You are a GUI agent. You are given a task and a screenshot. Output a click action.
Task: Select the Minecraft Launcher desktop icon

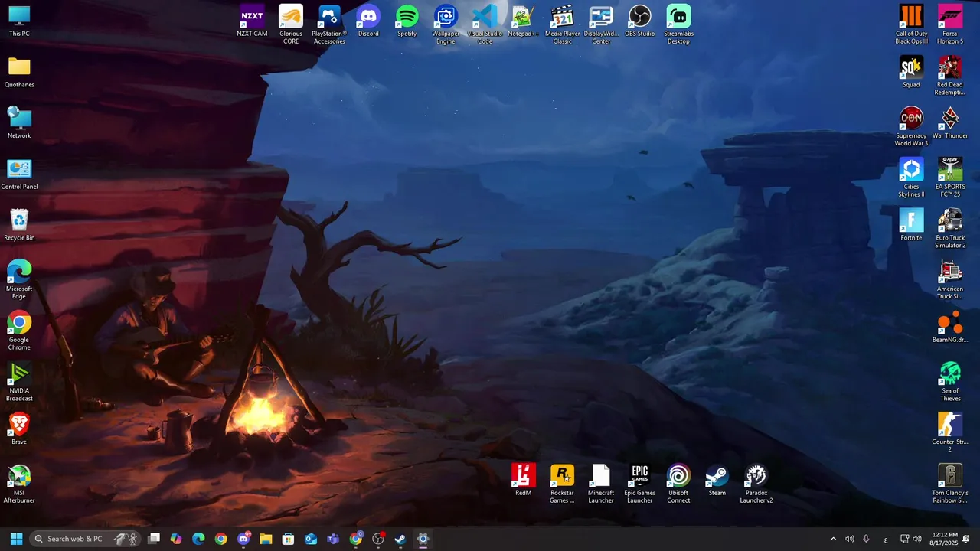(x=601, y=484)
